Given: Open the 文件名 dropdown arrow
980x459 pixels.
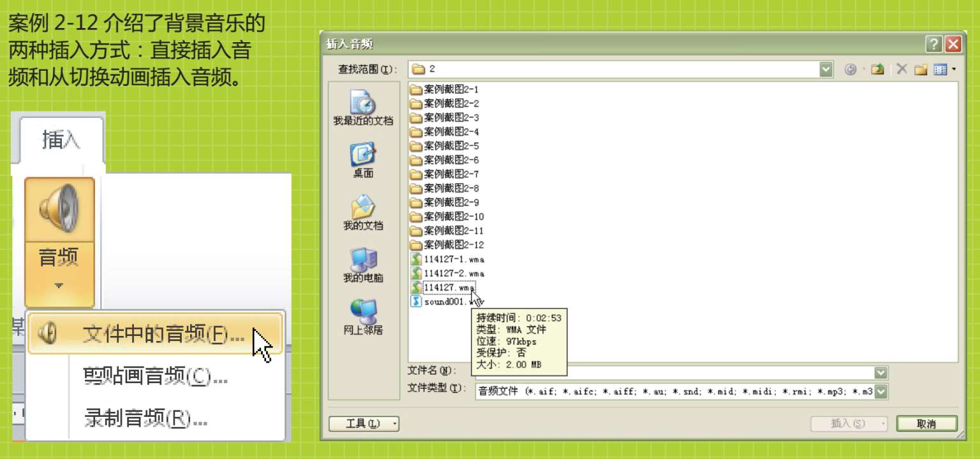Looking at the screenshot, I should pyautogui.click(x=881, y=373).
